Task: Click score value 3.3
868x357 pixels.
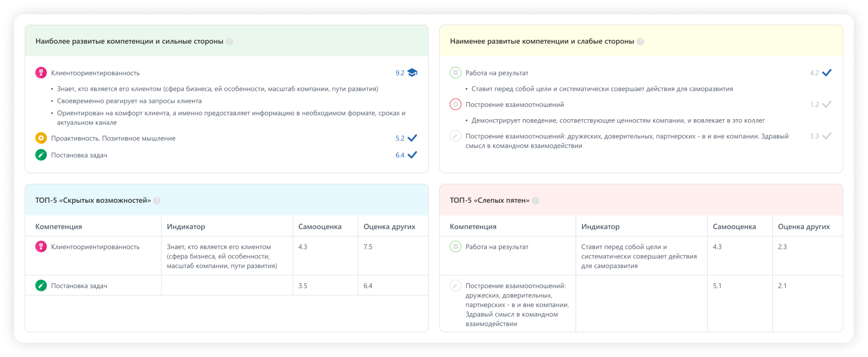Action: click(x=814, y=136)
